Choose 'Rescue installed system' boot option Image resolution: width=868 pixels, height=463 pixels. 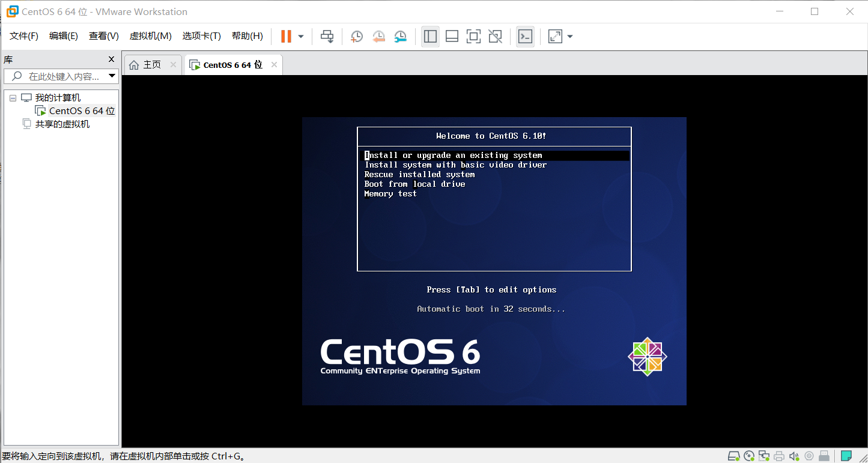tap(419, 175)
